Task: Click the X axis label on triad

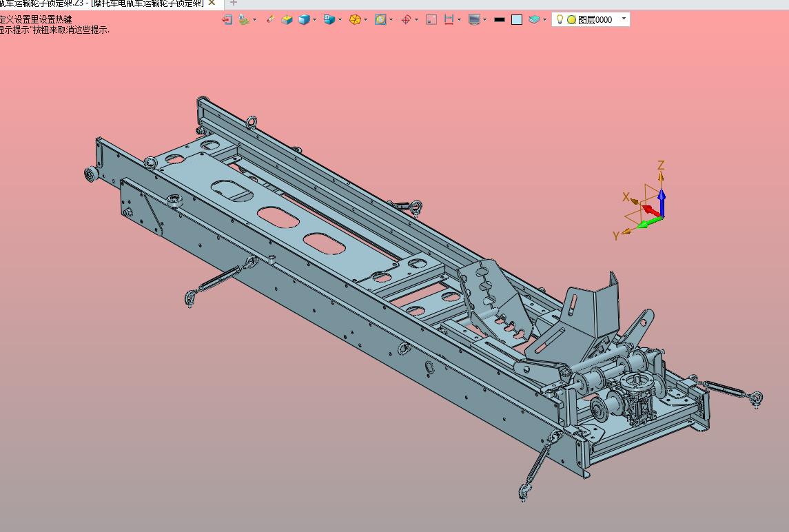Action: point(626,197)
